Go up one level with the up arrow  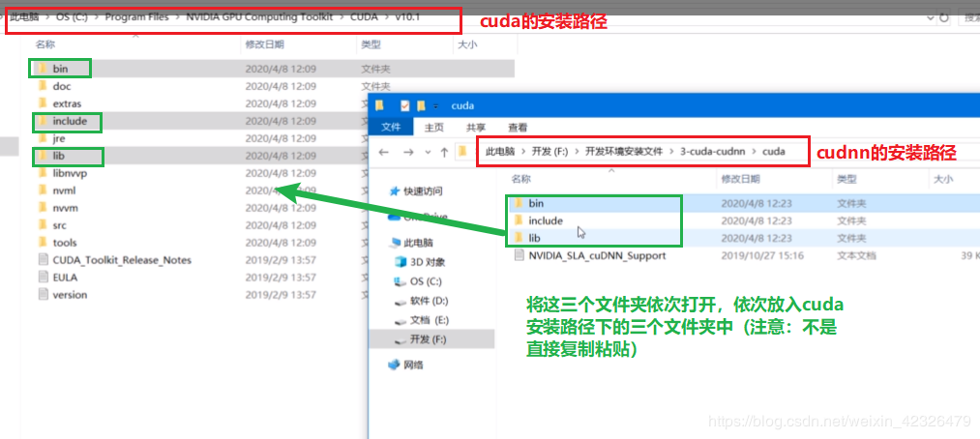[x=444, y=152]
